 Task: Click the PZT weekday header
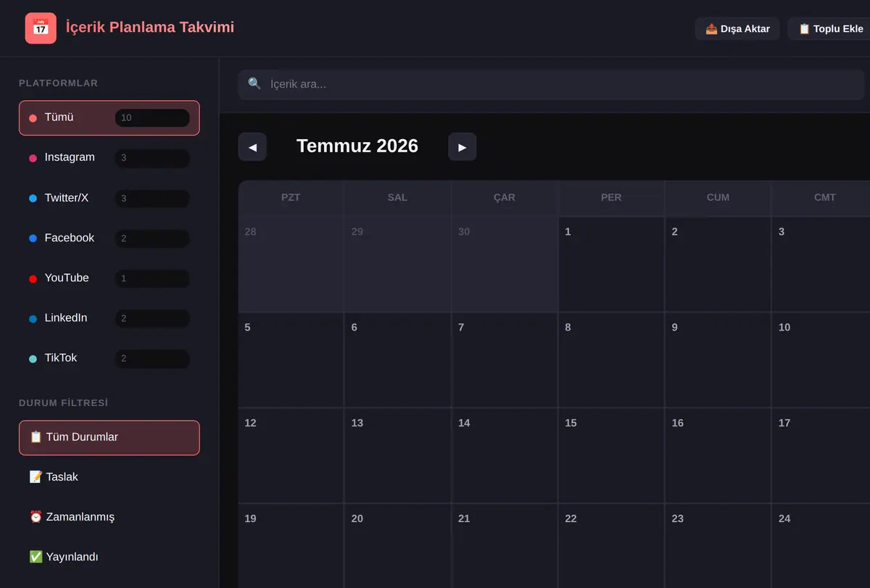coord(291,198)
